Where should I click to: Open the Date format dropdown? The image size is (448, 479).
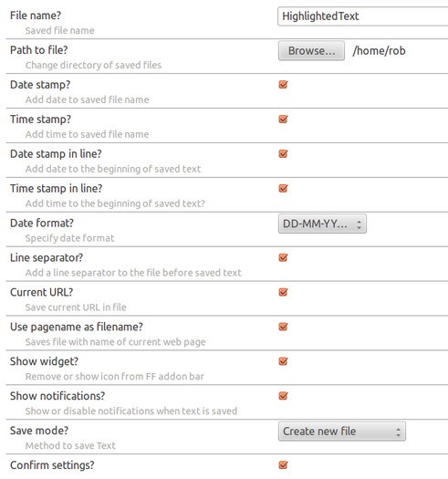(x=322, y=224)
